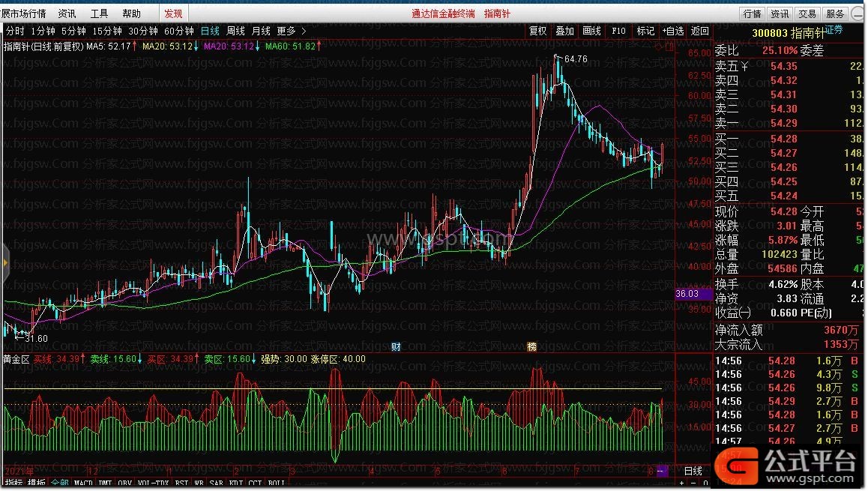Select the 60分钟 period
The width and height of the screenshot is (868, 491).
point(179,31)
